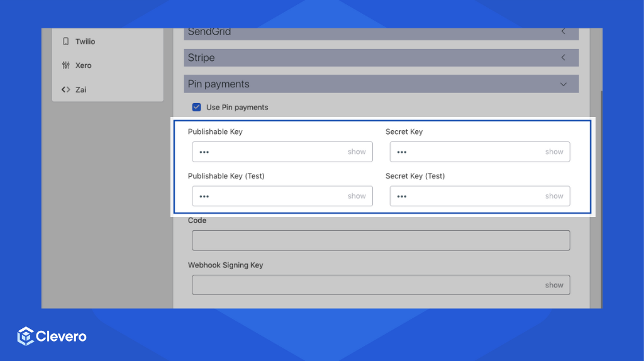Focus the Secret Key (Test) input field
Image resolution: width=644 pixels, height=361 pixels.
pyautogui.click(x=480, y=196)
